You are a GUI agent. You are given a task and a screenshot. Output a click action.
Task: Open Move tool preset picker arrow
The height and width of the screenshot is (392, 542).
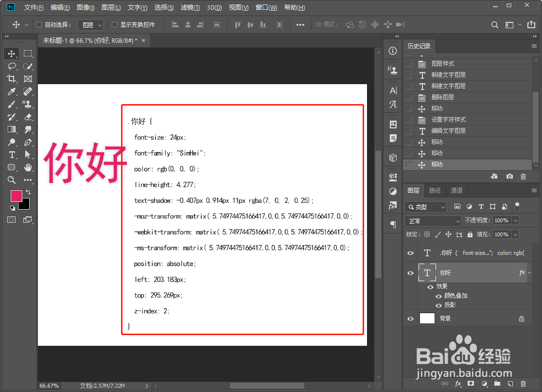[x=26, y=25]
